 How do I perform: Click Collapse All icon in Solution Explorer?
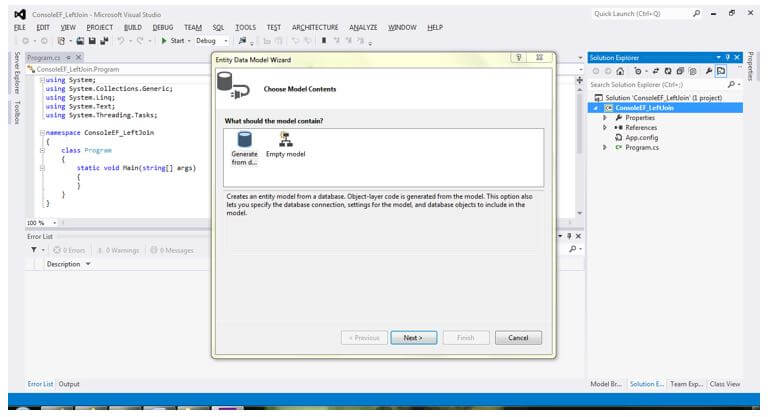tap(680, 71)
